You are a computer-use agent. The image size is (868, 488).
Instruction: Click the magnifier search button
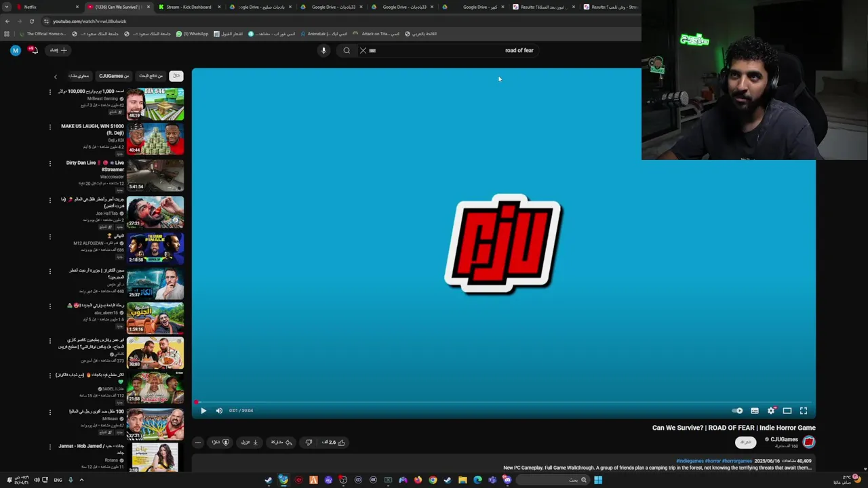click(x=347, y=50)
